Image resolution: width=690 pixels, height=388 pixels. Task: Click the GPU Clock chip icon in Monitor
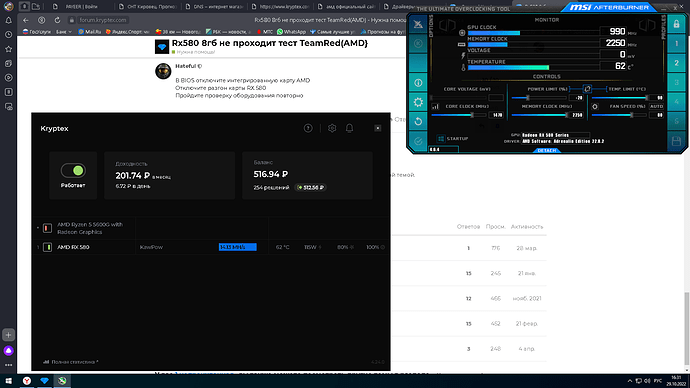pos(462,33)
